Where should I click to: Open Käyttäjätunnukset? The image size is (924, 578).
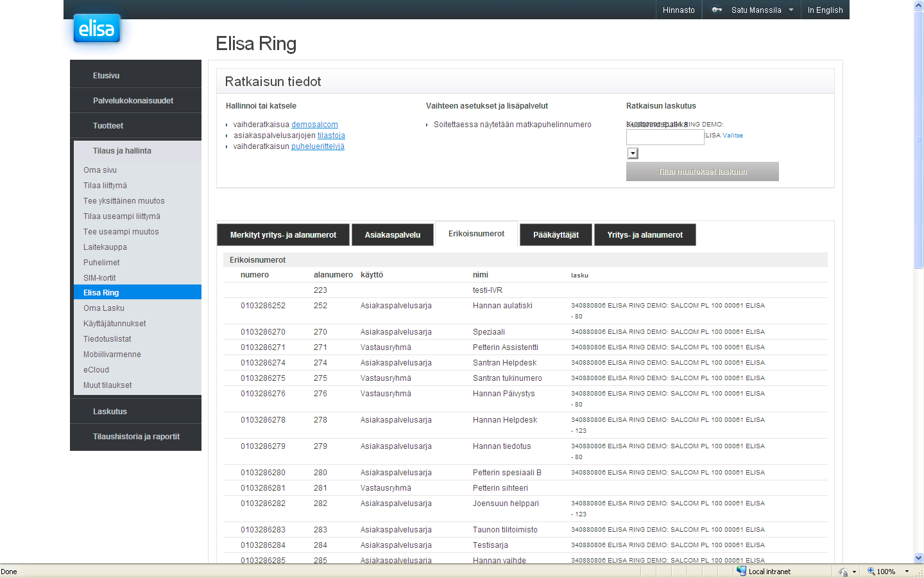click(114, 323)
